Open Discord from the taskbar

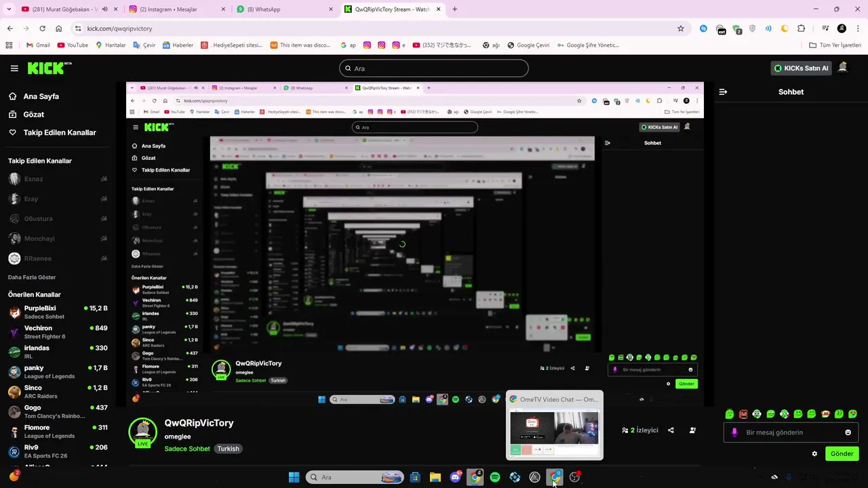point(456,477)
